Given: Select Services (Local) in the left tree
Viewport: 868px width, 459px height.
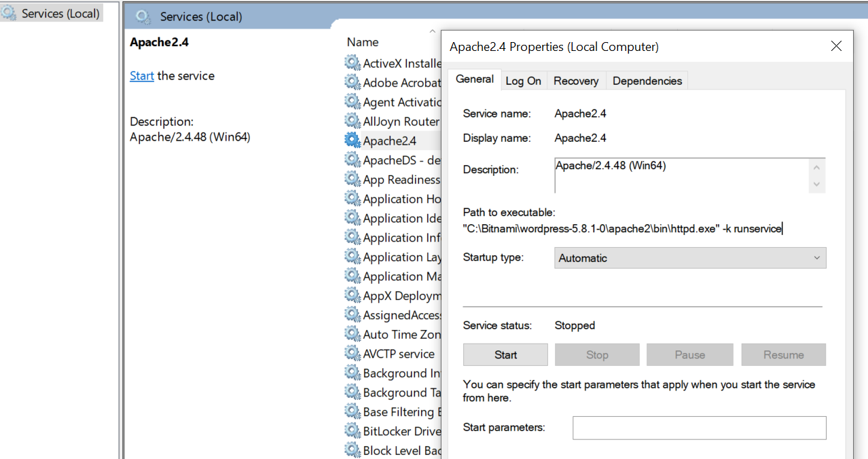Looking at the screenshot, I should (x=60, y=13).
